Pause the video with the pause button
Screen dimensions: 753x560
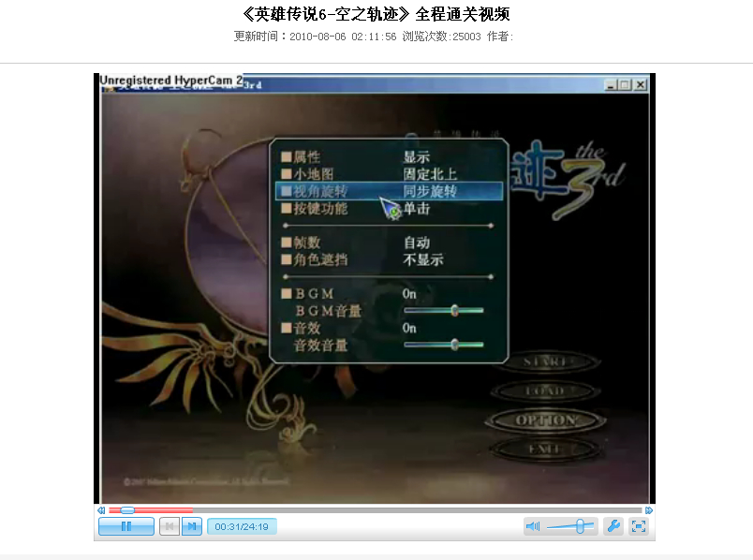click(125, 526)
